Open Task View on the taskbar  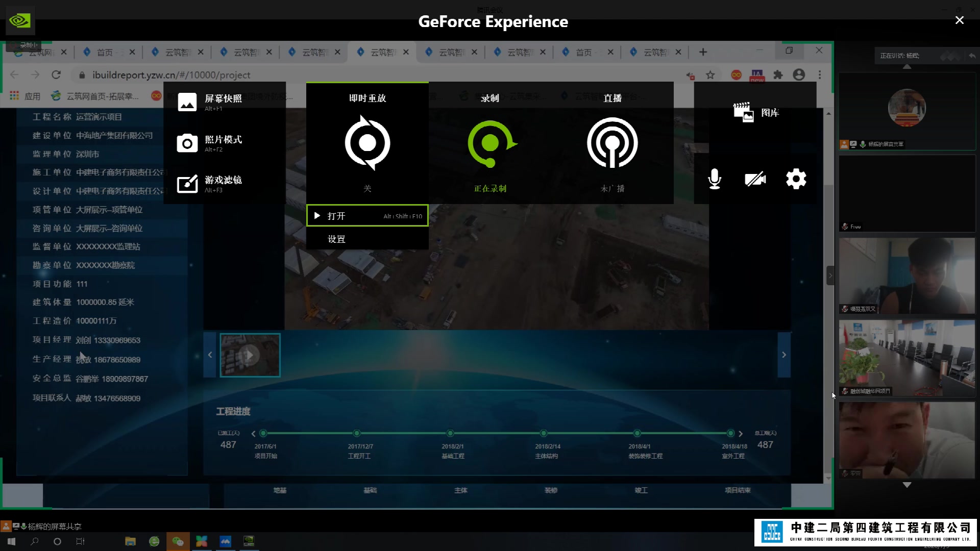point(81,541)
